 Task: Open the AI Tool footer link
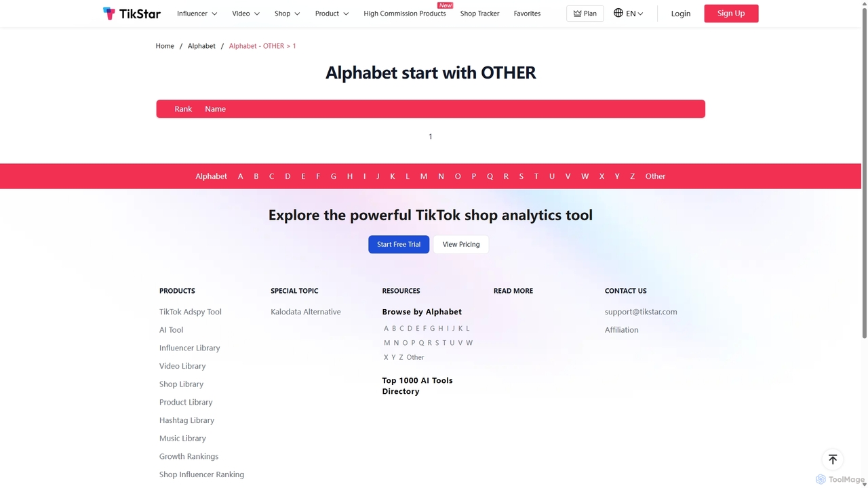[x=172, y=330]
